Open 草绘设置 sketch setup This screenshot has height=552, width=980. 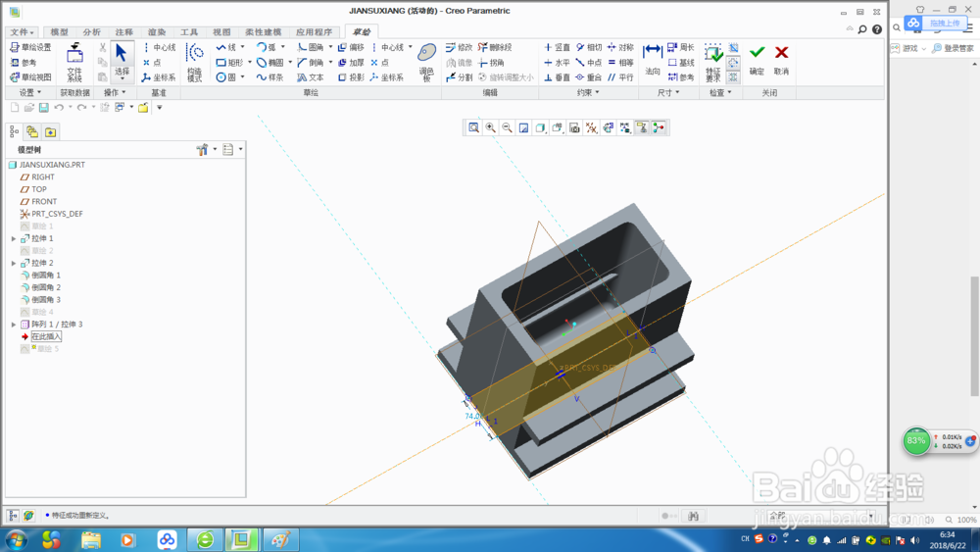[x=30, y=47]
